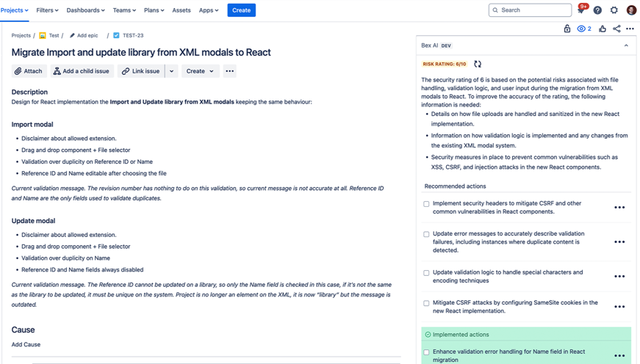Refresh the Bex AI risk rating
Image resolution: width=640 pixels, height=364 pixels.
478,65
